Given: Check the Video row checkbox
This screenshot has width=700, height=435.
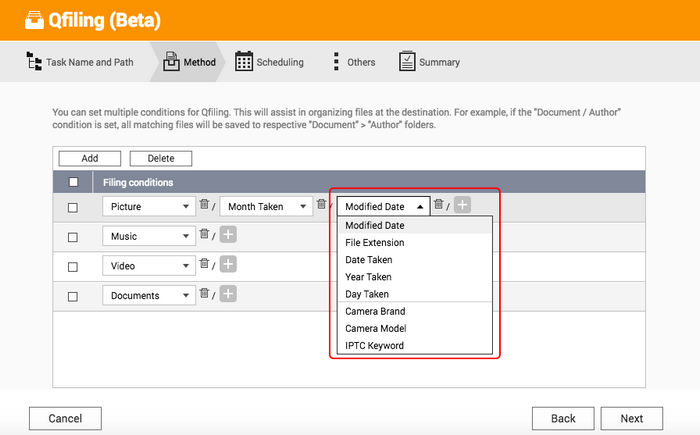Looking at the screenshot, I should point(73,267).
